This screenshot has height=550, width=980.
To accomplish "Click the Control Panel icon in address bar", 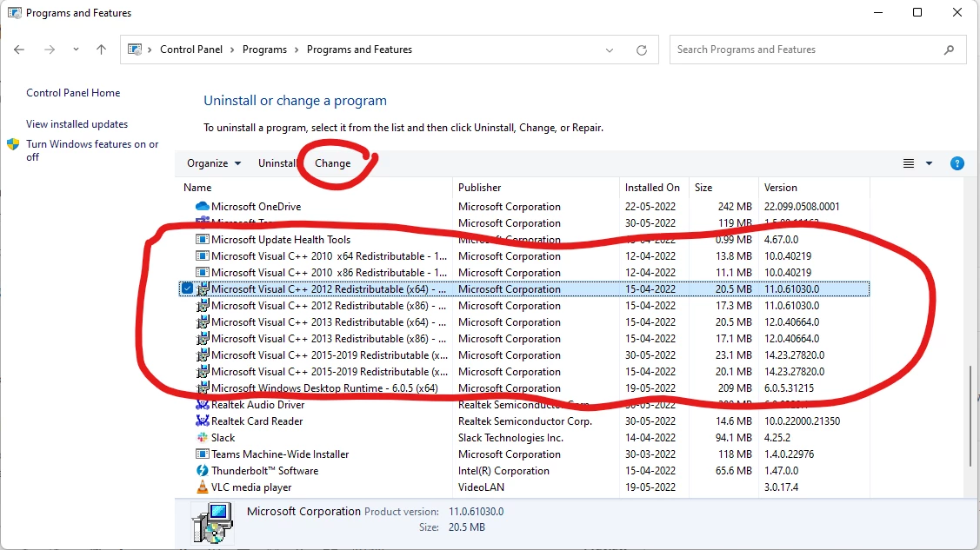I will click(x=135, y=50).
